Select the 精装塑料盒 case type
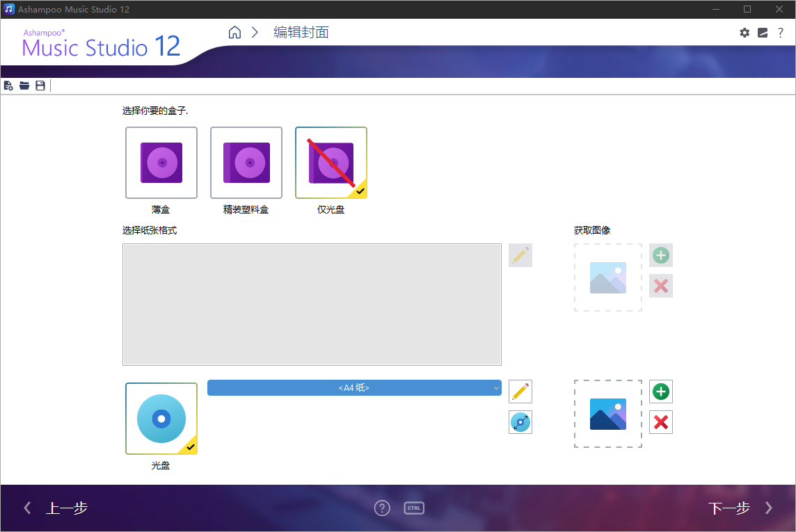 [246, 162]
